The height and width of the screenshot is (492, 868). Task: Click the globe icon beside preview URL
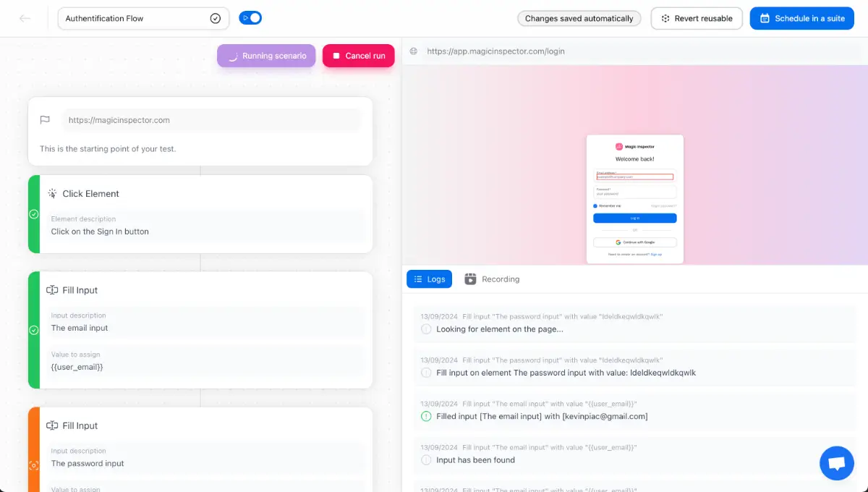[414, 51]
